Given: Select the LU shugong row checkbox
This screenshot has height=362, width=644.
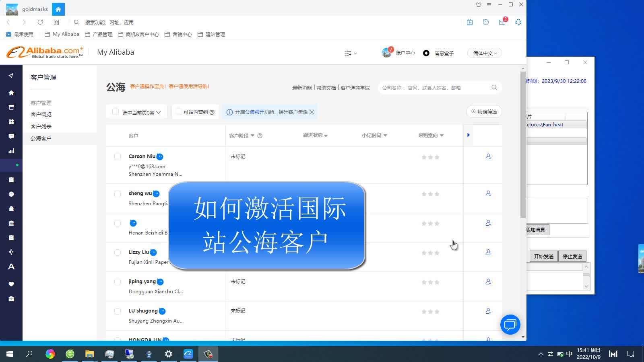Looking at the screenshot, I should coord(118,311).
